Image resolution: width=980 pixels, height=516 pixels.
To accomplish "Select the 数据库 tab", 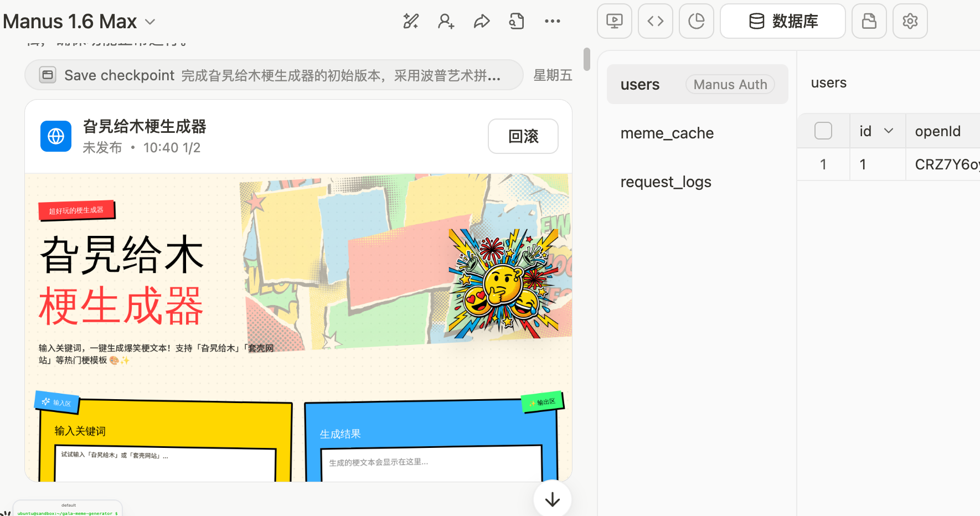I will tap(782, 22).
